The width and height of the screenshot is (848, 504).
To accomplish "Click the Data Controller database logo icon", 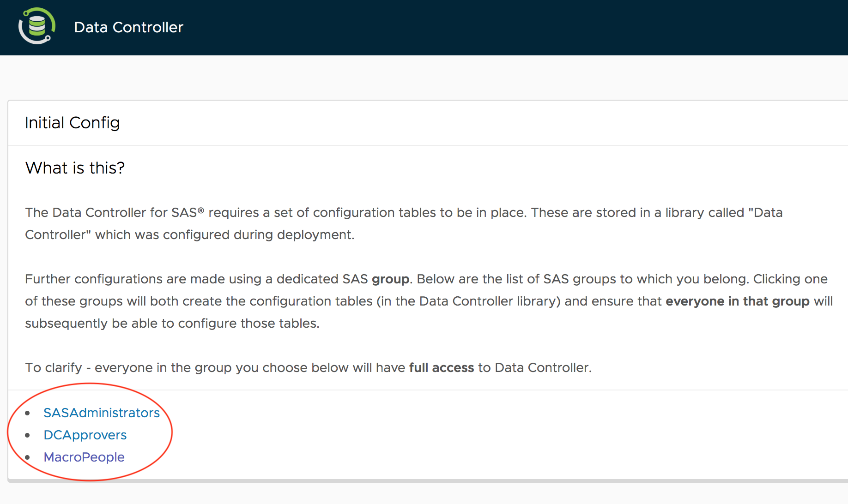I will [37, 26].
